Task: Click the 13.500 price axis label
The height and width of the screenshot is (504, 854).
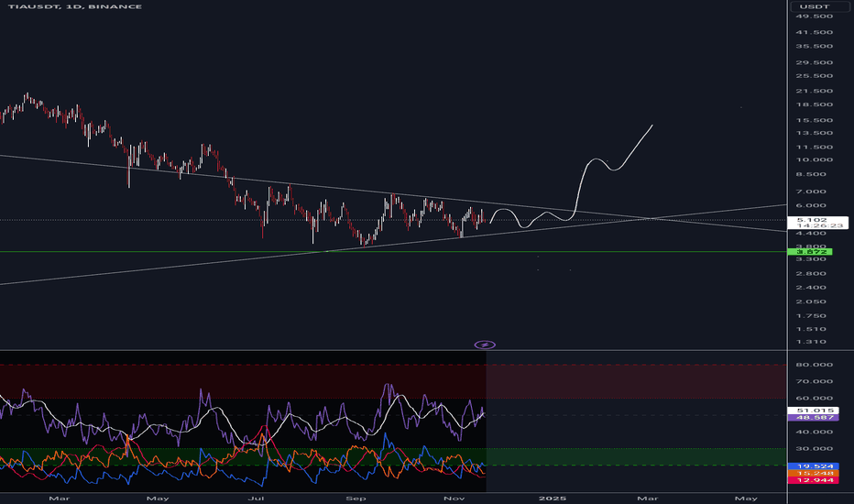Action: tap(815, 133)
